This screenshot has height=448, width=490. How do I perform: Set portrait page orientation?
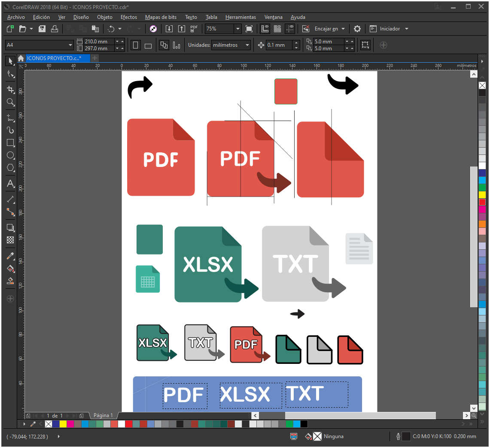[135, 45]
